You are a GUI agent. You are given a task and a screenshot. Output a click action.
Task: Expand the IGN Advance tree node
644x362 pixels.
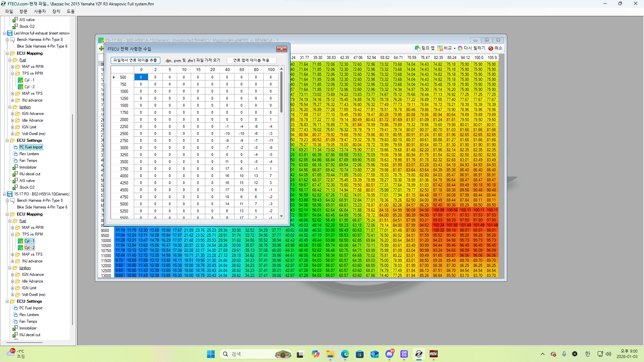pos(12,114)
